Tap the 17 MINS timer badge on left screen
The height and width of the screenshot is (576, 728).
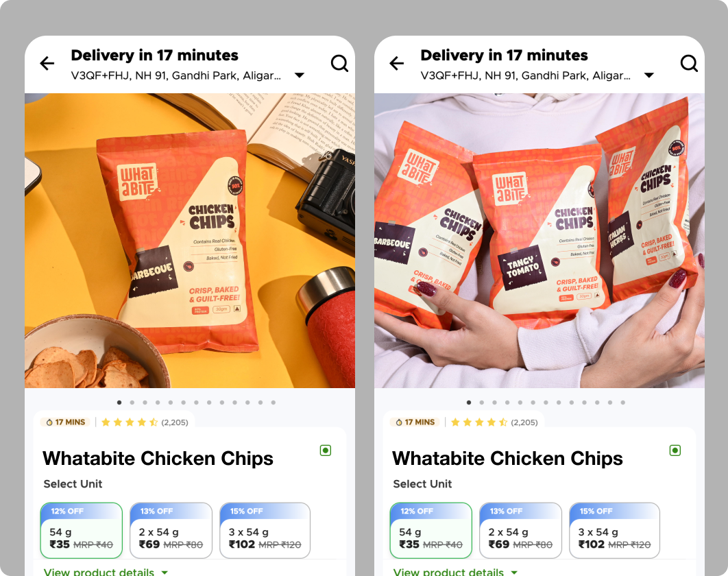point(65,422)
